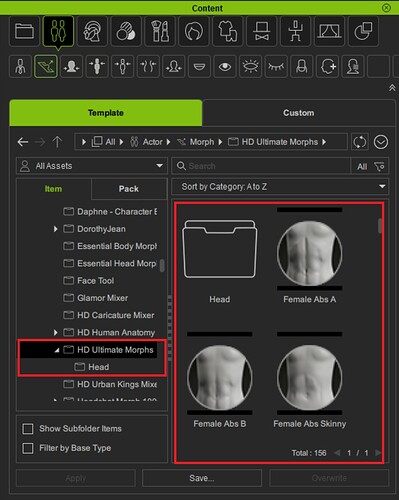Open the Sort by Category dropdown

(280, 187)
